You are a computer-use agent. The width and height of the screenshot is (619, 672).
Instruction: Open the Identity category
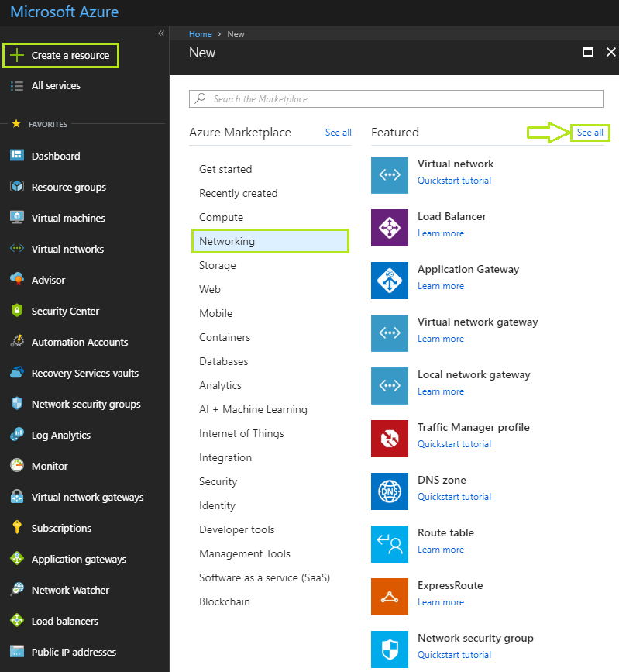point(217,505)
